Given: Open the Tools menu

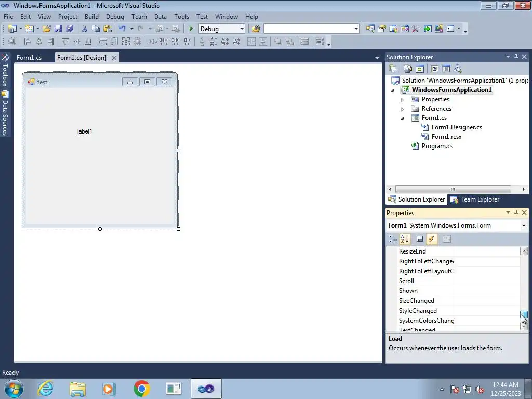Looking at the screenshot, I should point(181,17).
